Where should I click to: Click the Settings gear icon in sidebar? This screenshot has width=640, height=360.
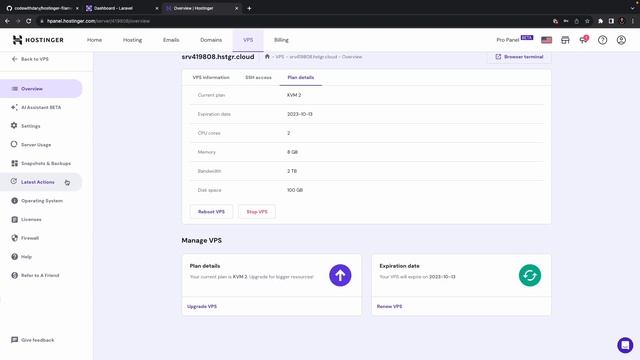(14, 126)
